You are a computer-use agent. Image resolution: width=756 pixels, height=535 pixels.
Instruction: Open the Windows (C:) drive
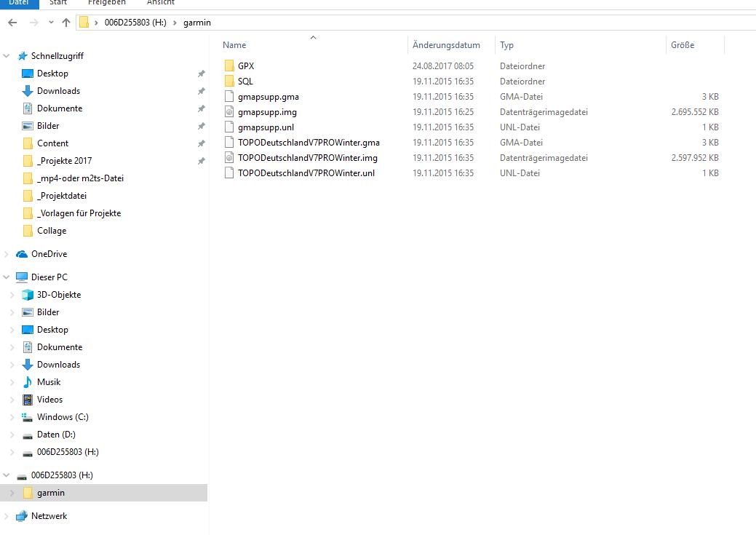(x=63, y=417)
